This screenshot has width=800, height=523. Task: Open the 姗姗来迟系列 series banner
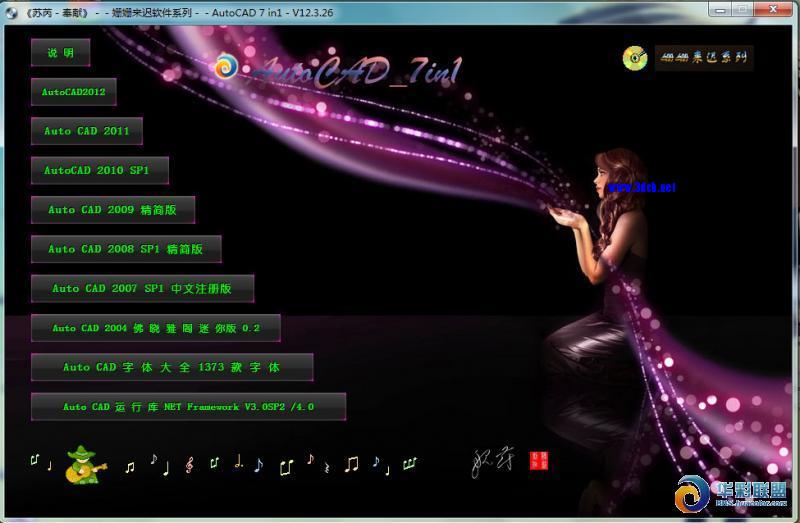704,57
